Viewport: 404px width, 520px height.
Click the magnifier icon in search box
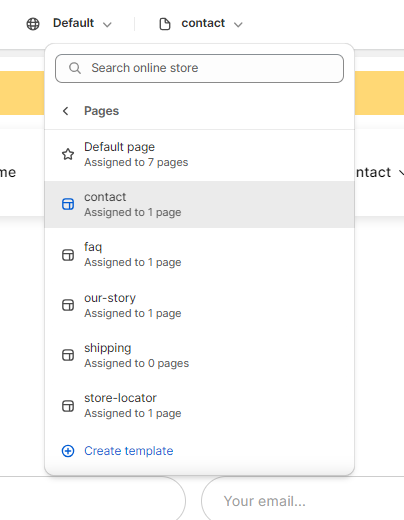(75, 68)
